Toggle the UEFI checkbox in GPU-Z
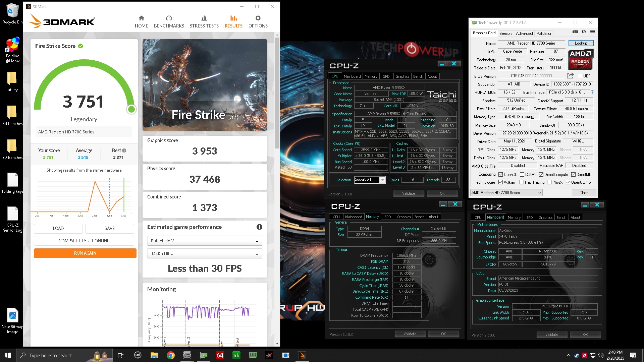Screen dimensions: 644x362 pos(580,76)
